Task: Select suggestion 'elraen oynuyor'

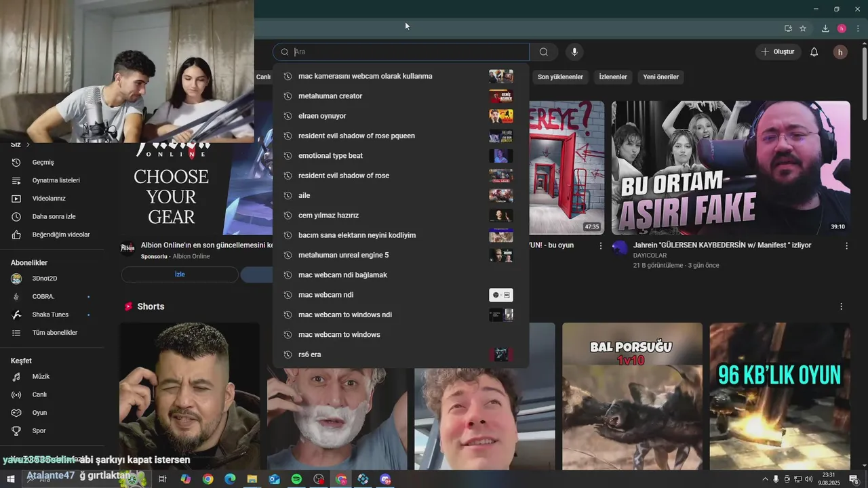Action: (401, 116)
